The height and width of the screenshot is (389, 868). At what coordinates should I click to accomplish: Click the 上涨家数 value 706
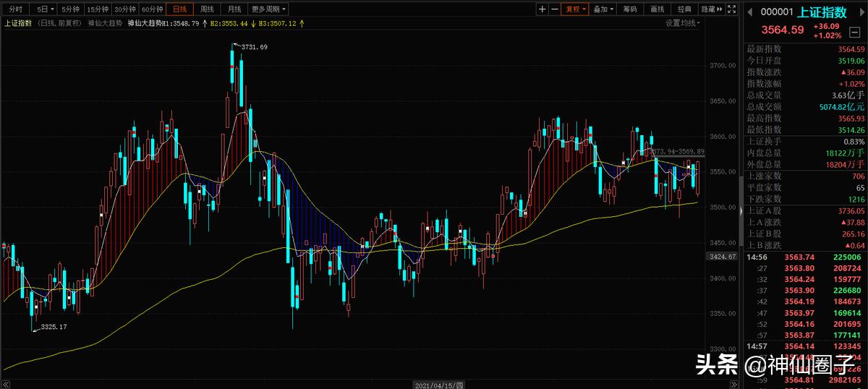click(x=859, y=176)
